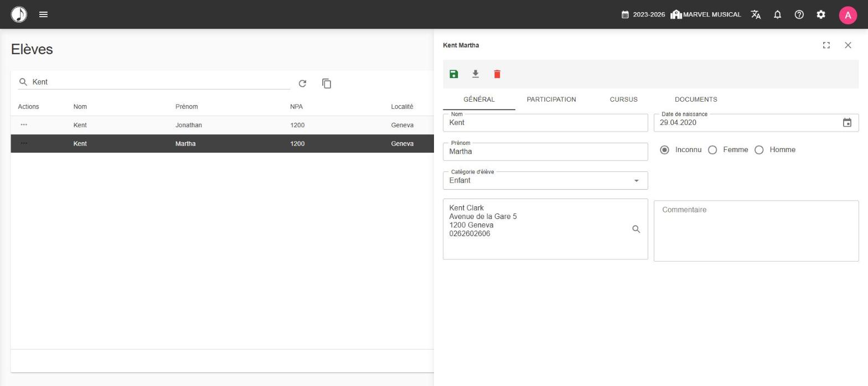Click the Nom column header

[x=80, y=107]
